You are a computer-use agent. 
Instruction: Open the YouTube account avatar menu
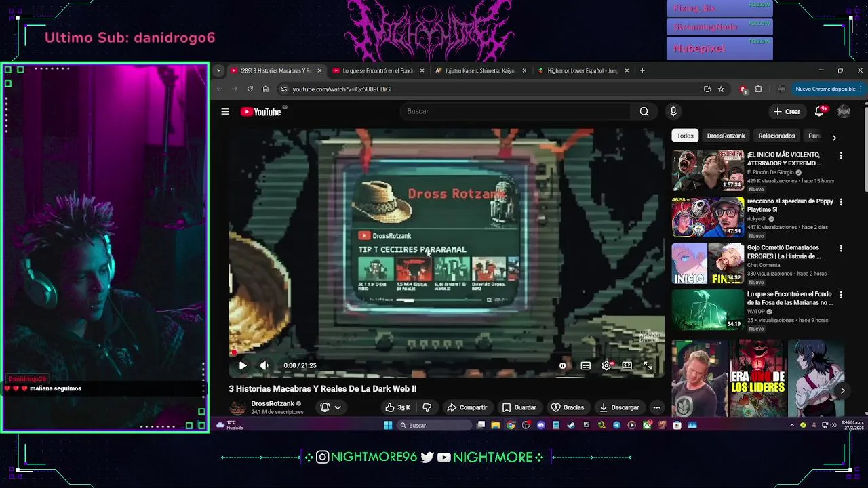pos(844,112)
